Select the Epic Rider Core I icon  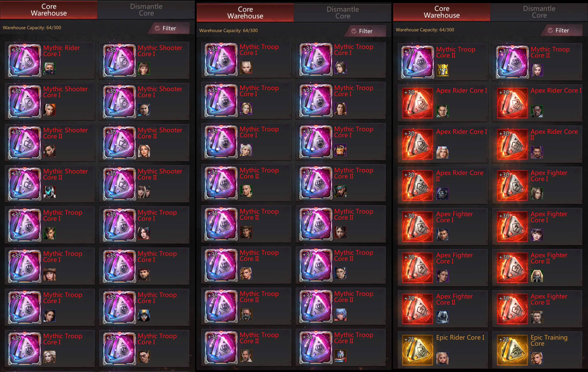418,350
